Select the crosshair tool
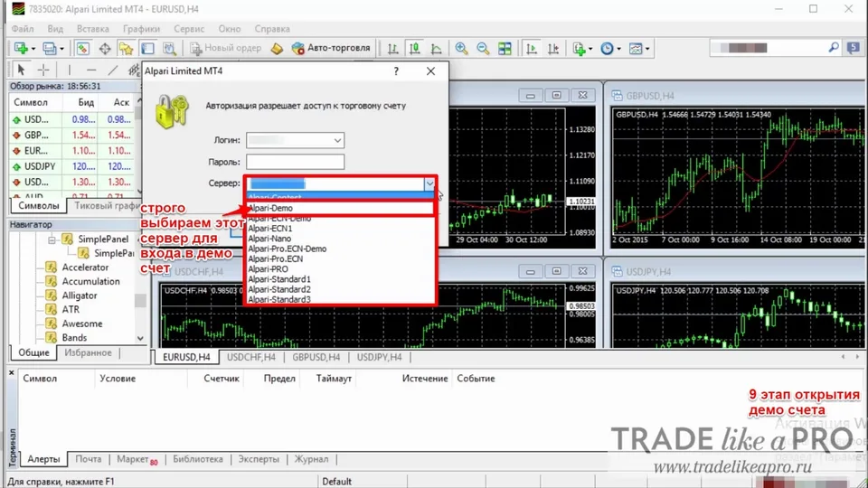 point(43,70)
